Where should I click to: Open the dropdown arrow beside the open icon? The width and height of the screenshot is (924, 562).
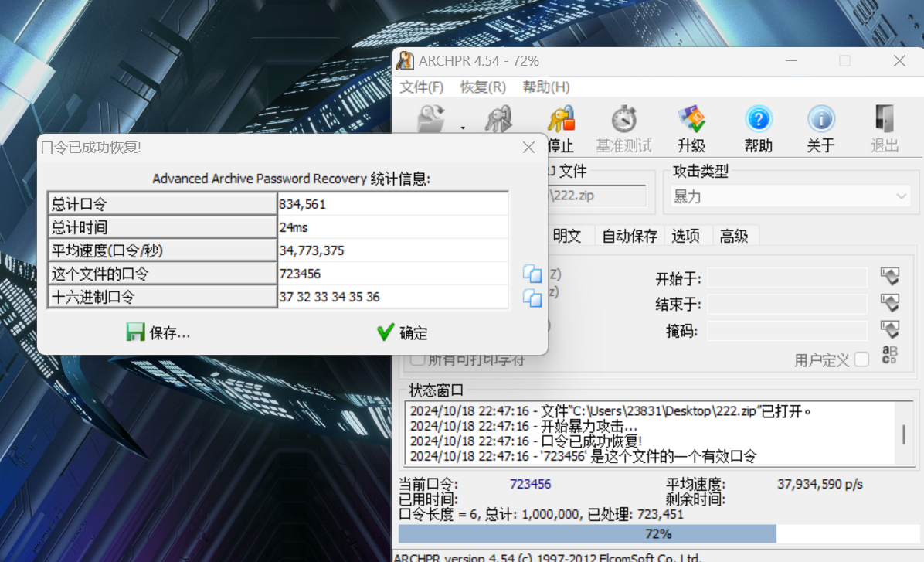click(x=463, y=128)
